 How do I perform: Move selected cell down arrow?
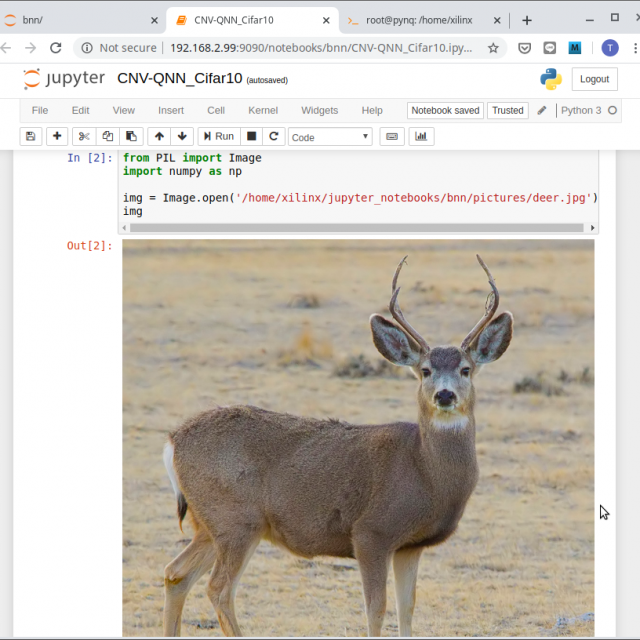(x=181, y=136)
